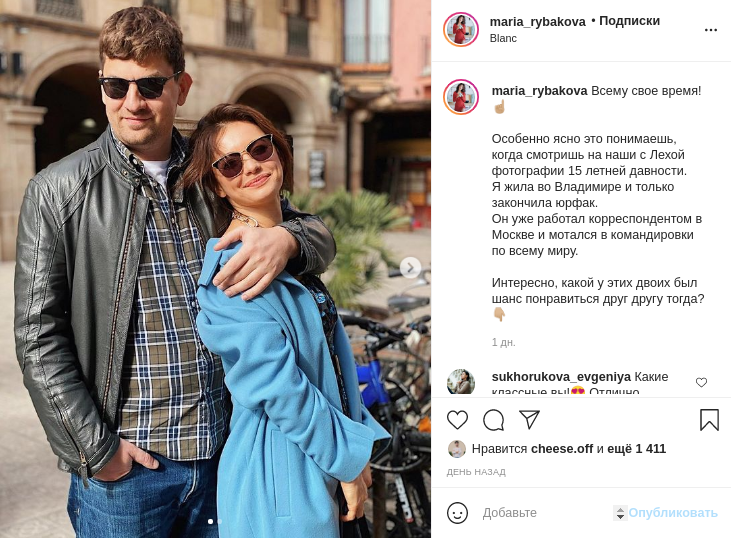Image resolution: width=731 pixels, height=538 pixels.
Task: View the list of ещё 1 411 likes
Action: point(636,449)
